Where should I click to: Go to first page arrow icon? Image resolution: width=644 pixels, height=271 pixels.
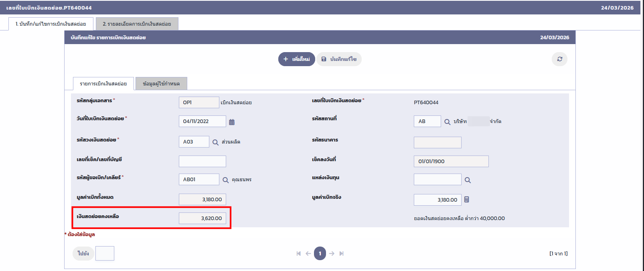(x=298, y=253)
